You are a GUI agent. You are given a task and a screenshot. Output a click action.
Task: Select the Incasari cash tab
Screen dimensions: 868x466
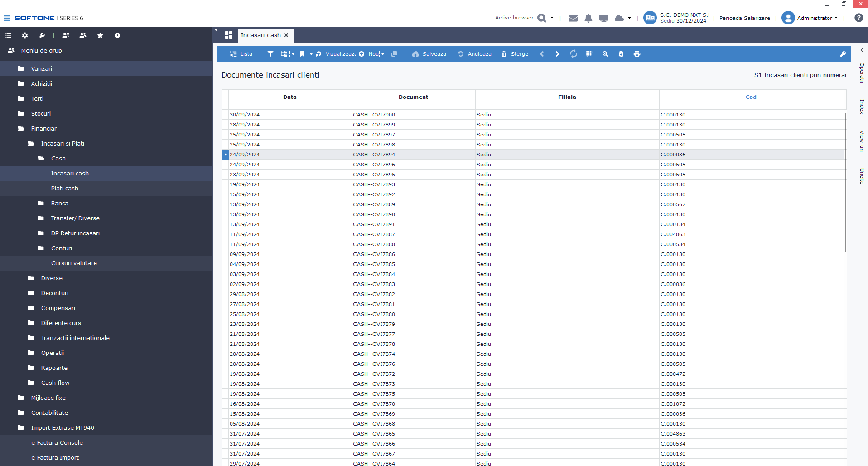(260, 35)
